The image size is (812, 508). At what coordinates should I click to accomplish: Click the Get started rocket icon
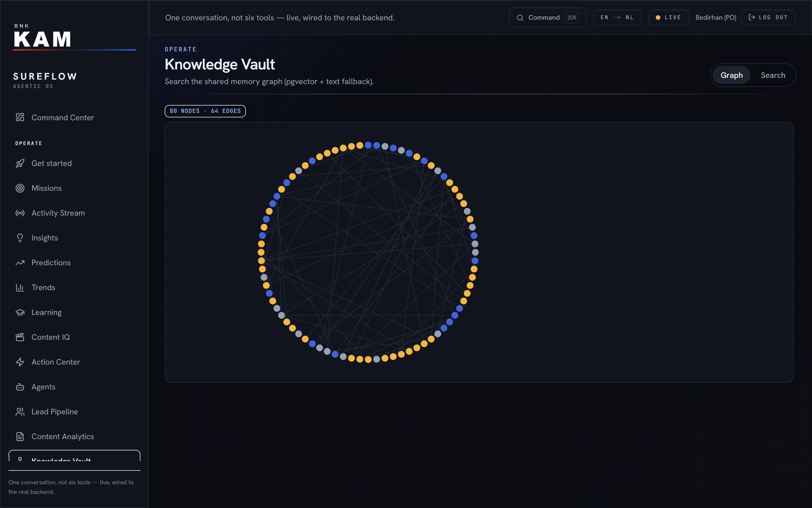(x=20, y=163)
